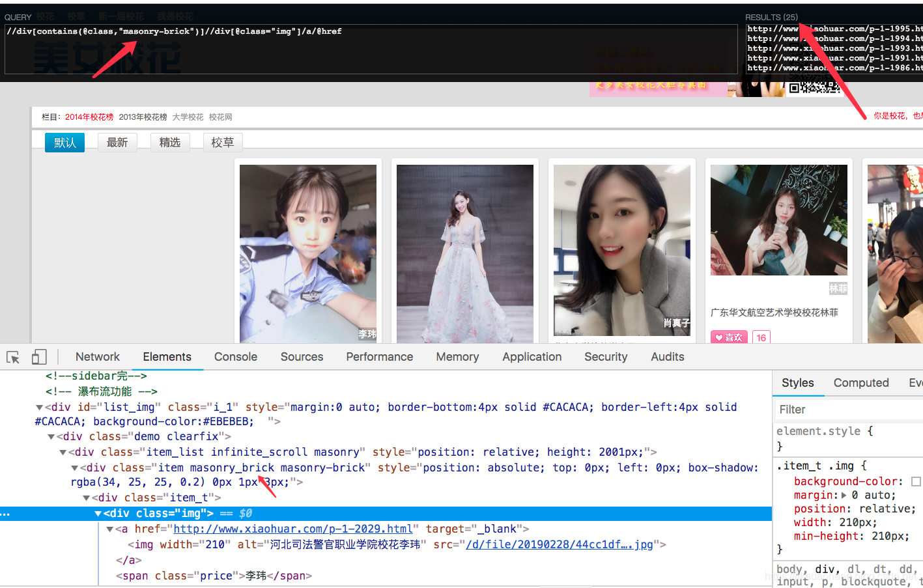This screenshot has height=588, width=923.
Task: Click the 广东华文航空艺术学校校花林菲 caption
Action: [774, 313]
